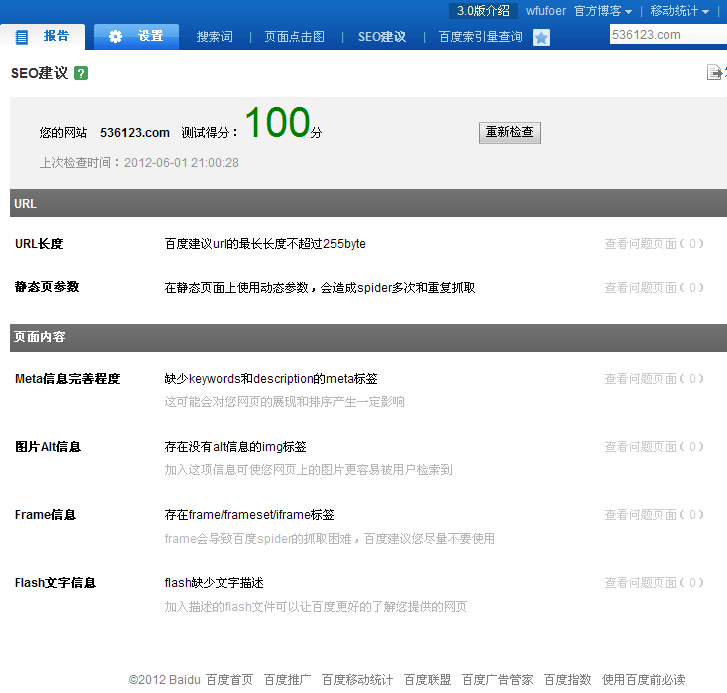Click the 重新检查 button
The height and width of the screenshot is (693, 727).
(x=510, y=133)
